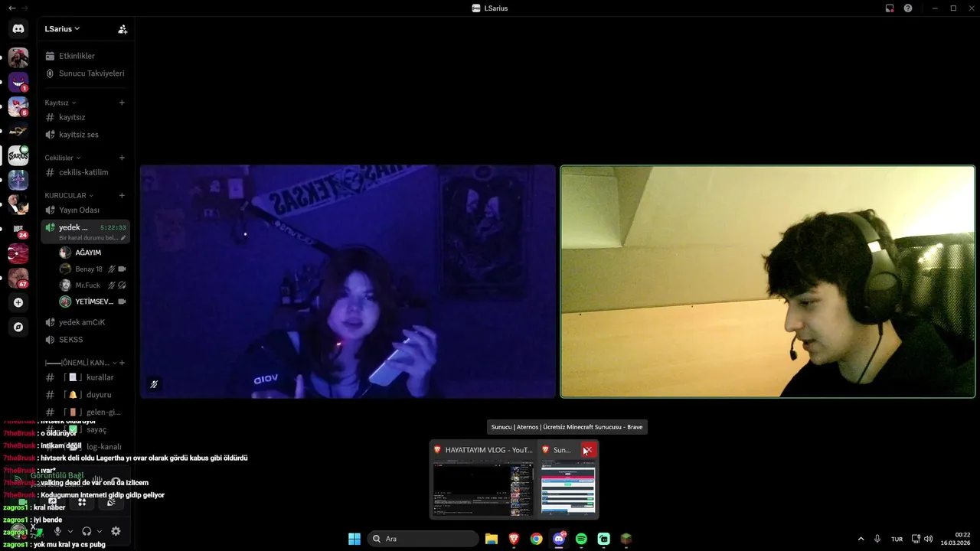The image size is (980, 551).
Task: Open Sunucu Takviyeleri boosts entry
Action: 86,73
